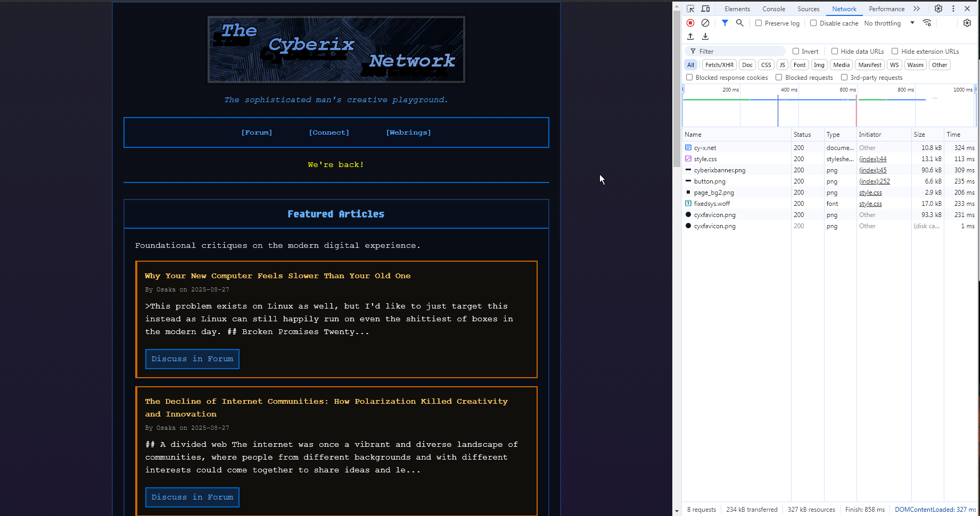The width and height of the screenshot is (980, 516).
Task: Open the DevTools three-dot customize menu
Action: 953,9
